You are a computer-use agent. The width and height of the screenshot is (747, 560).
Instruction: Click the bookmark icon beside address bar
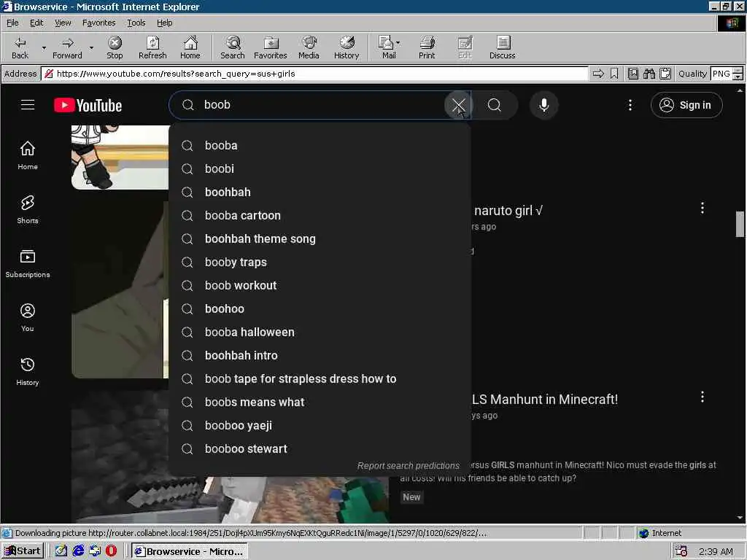click(x=614, y=74)
